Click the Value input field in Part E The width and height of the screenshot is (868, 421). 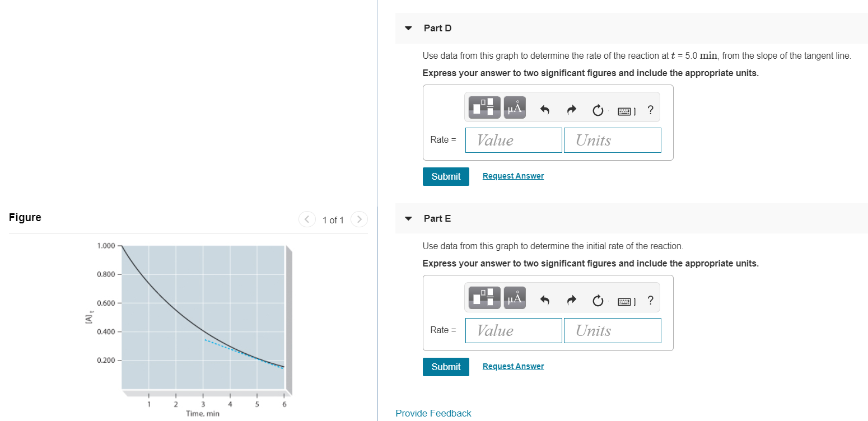click(513, 330)
